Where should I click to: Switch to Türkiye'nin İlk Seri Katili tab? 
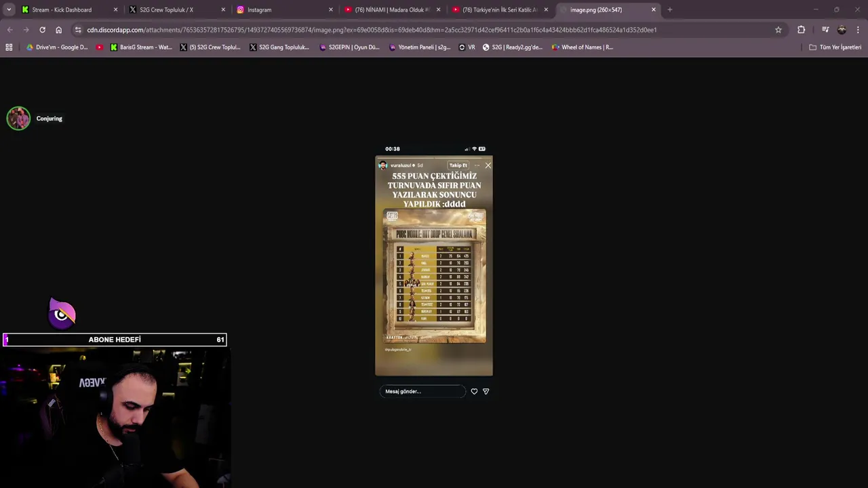click(x=500, y=9)
